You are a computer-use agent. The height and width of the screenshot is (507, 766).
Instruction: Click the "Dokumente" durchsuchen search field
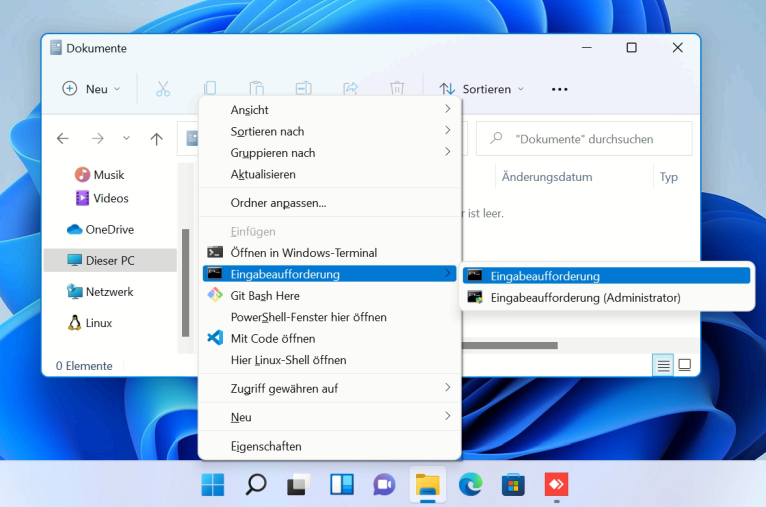[584, 139]
